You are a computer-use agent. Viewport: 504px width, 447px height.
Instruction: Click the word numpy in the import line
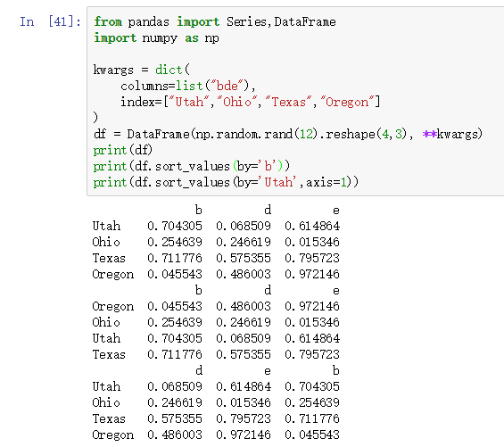[x=160, y=38]
